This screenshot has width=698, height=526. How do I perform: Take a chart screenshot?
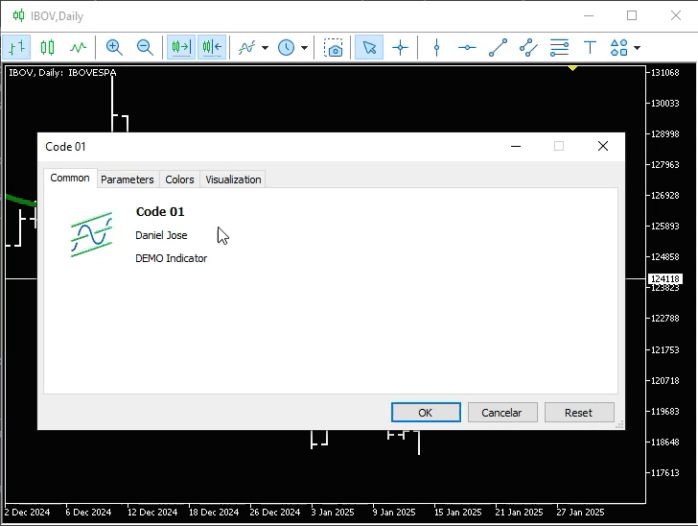click(x=333, y=47)
